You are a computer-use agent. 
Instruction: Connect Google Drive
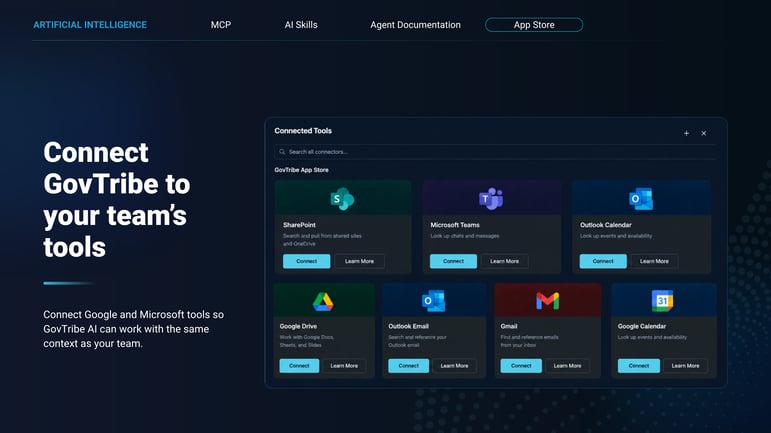pyautogui.click(x=299, y=366)
